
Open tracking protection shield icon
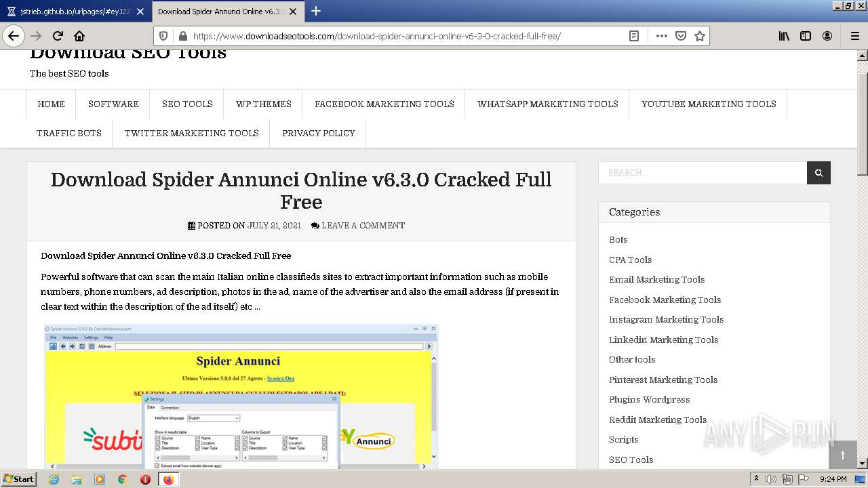163,36
